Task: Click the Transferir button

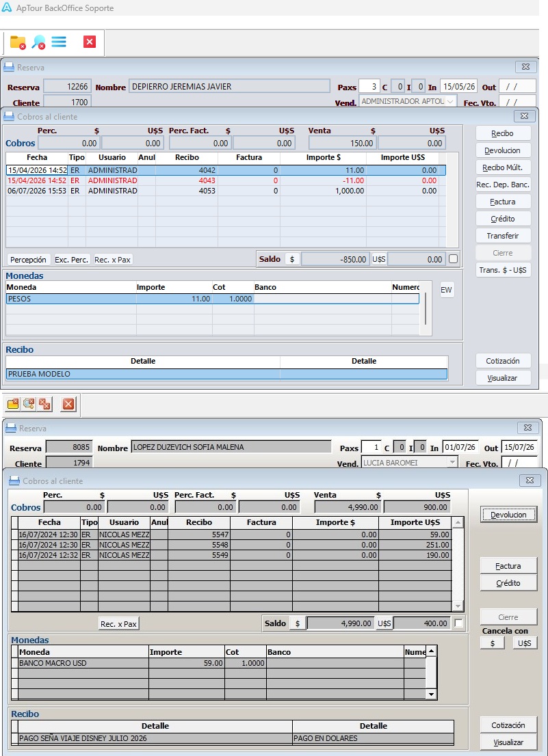Action: coord(503,236)
